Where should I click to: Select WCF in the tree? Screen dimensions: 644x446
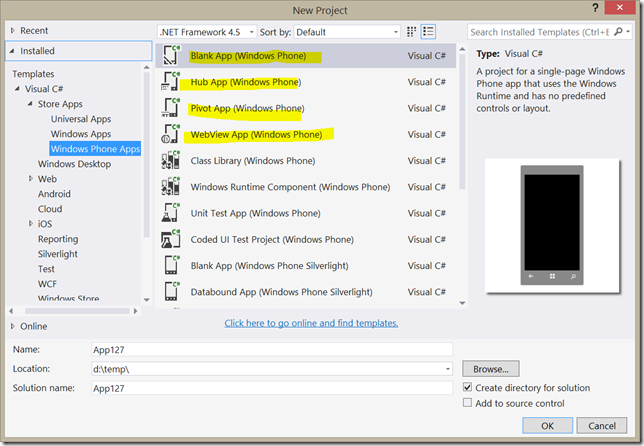tap(47, 284)
